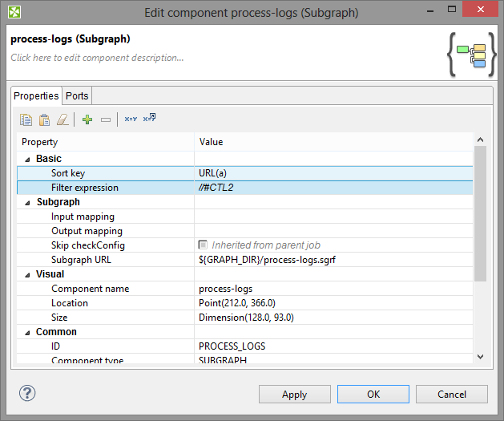
Task: Collapse the Basic property group
Action: (x=27, y=159)
